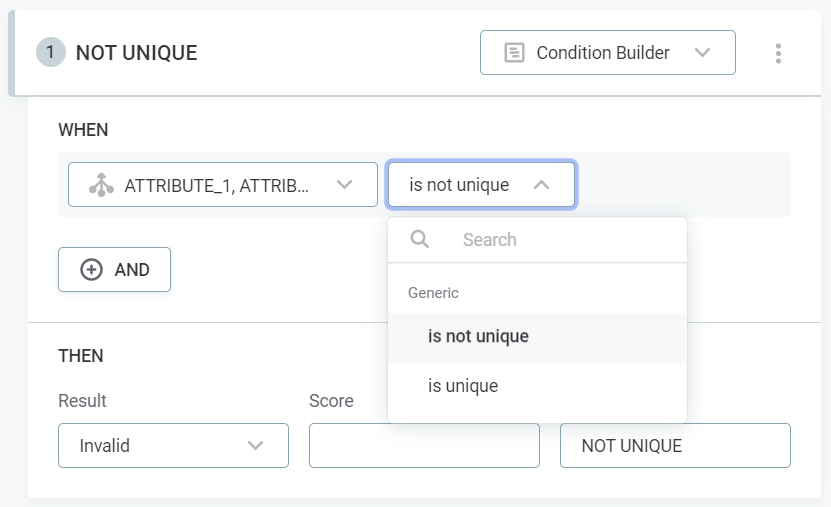
Task: Choose the "is unique" option
Action: point(463,386)
